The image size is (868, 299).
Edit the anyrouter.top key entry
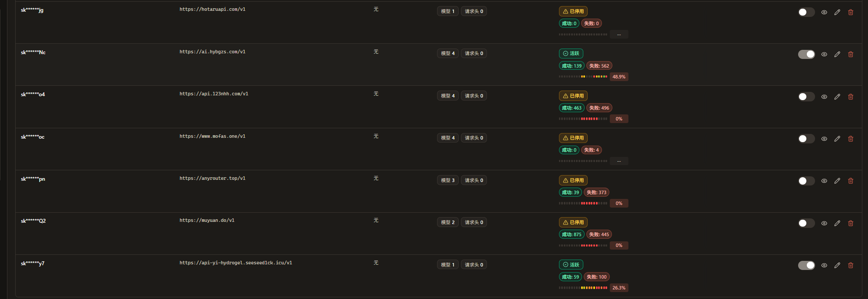point(837,181)
